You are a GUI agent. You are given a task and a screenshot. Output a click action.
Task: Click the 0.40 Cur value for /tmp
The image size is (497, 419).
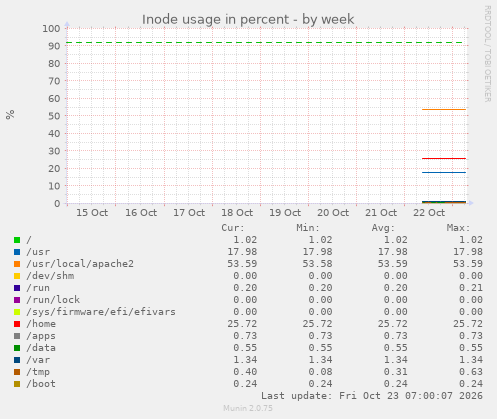[245, 372]
